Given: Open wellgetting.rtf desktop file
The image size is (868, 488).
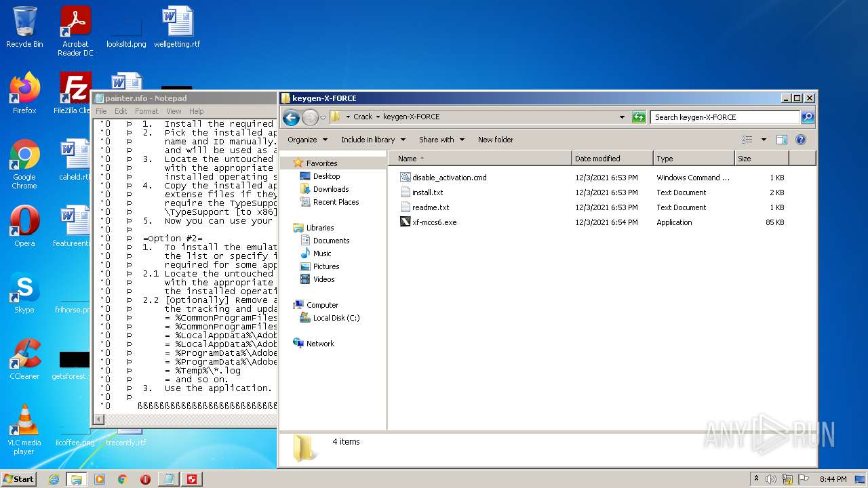Looking at the screenshot, I should tap(177, 28).
